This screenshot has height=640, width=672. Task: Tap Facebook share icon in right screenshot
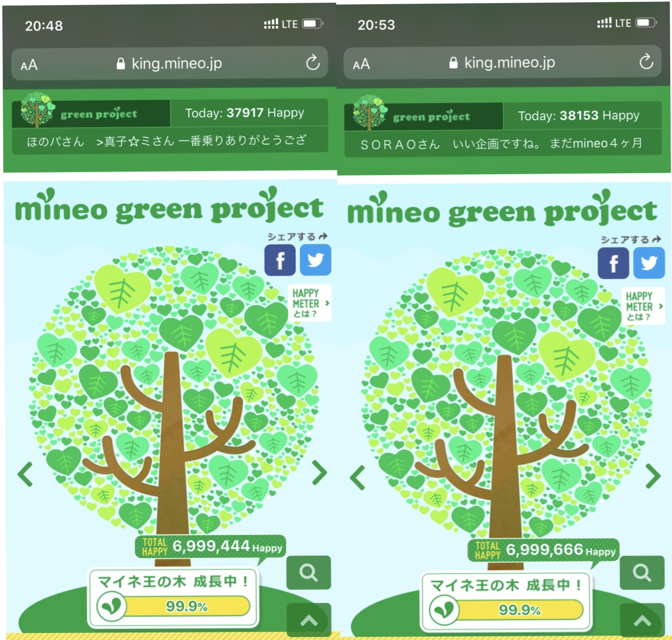613,263
